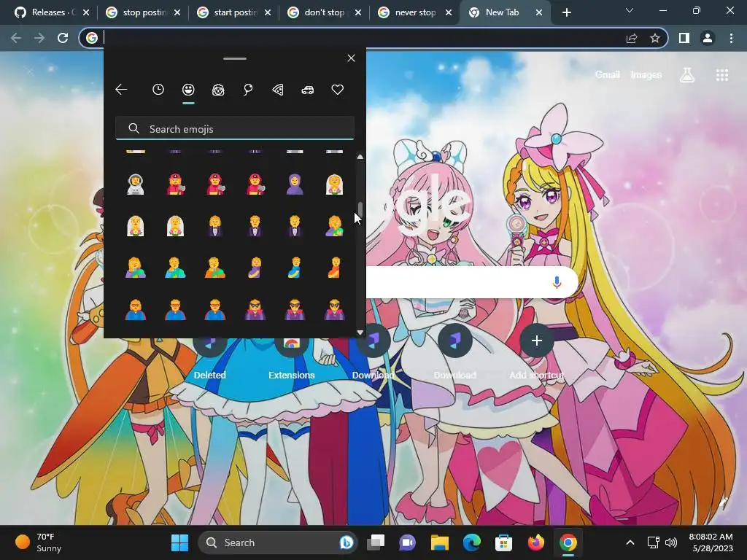Switch to the people emoji category
Image resolution: width=747 pixels, height=560 pixels.
[218, 90]
